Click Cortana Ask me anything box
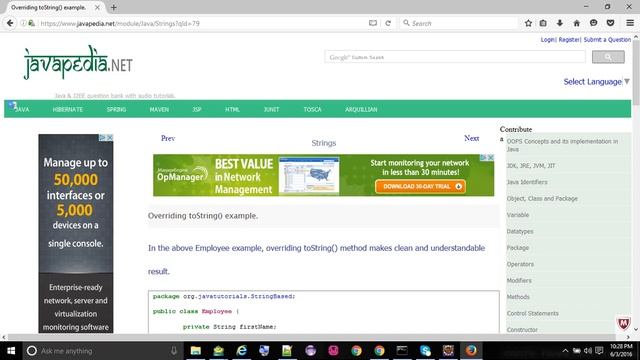 click(104, 351)
